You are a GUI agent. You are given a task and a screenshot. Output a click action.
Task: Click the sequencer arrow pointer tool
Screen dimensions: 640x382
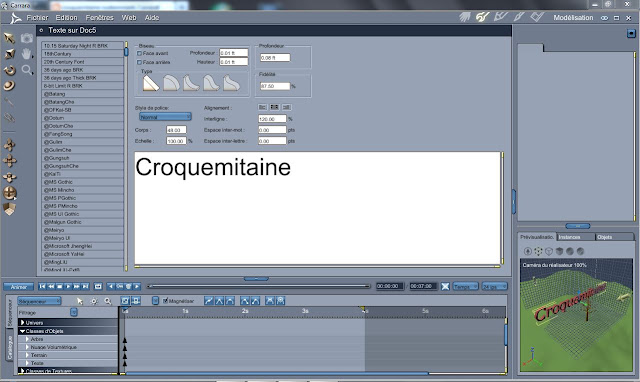80,301
